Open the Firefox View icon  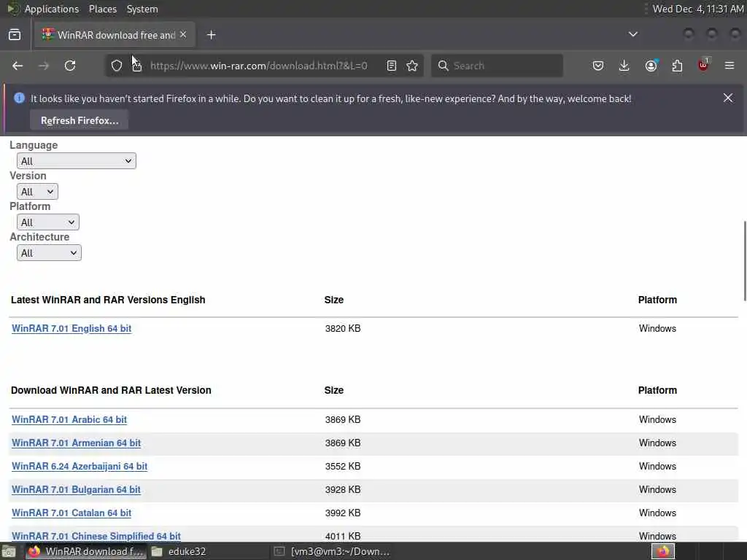click(15, 35)
